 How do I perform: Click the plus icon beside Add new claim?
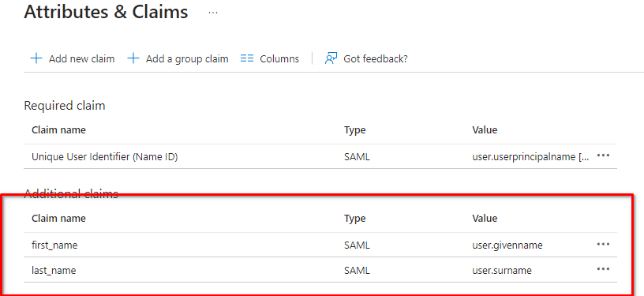36,58
